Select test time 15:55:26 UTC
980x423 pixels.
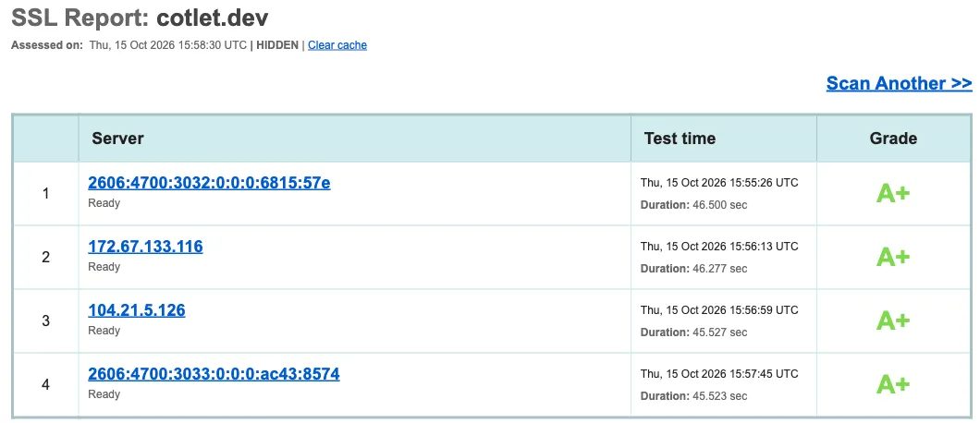pos(719,183)
